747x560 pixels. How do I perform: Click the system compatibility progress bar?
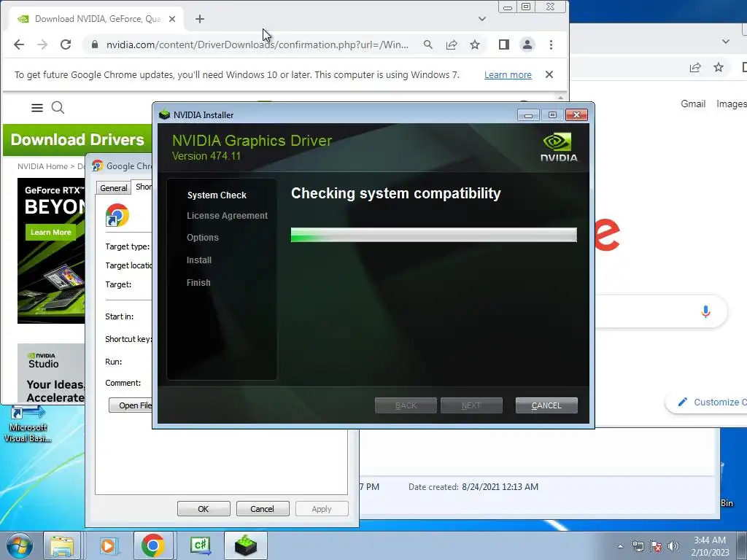tap(433, 235)
